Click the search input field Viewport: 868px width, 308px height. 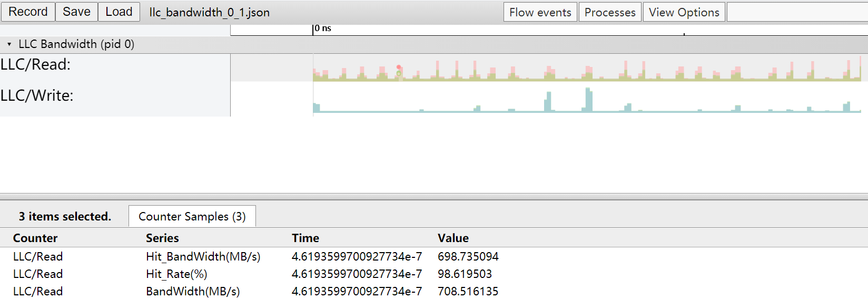[797, 12]
